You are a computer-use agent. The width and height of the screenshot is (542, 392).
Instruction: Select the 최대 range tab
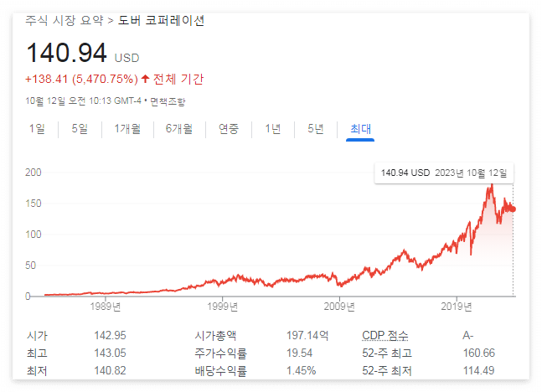[x=360, y=129]
